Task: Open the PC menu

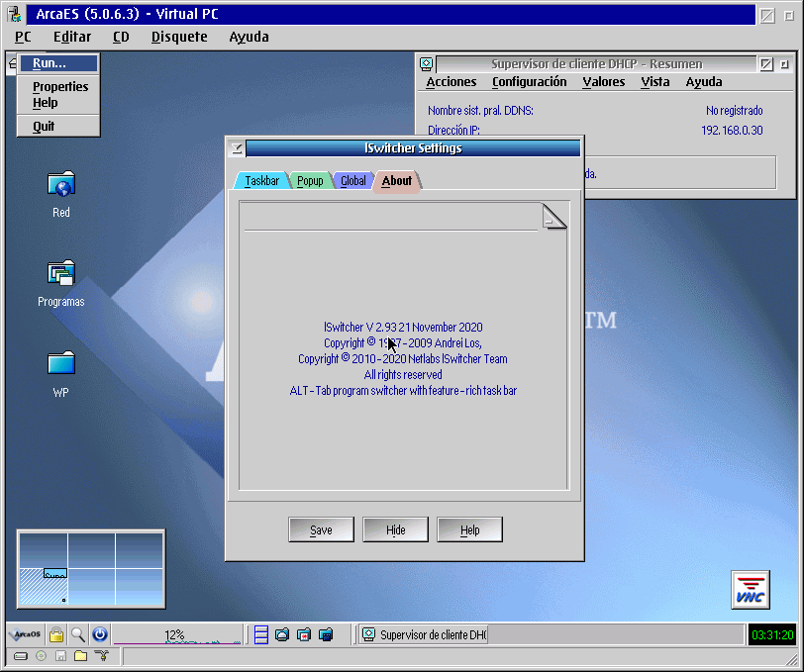Action: 23,37
